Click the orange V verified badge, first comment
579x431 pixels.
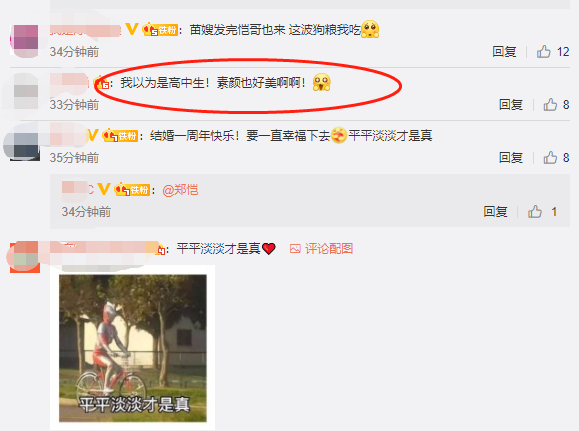[132, 29]
